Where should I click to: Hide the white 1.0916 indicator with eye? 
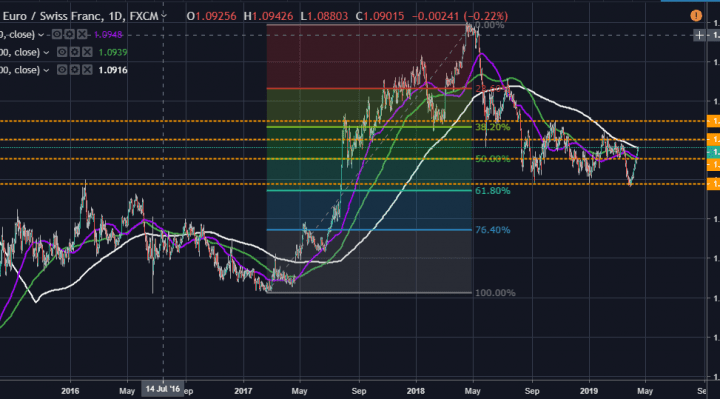[62, 70]
